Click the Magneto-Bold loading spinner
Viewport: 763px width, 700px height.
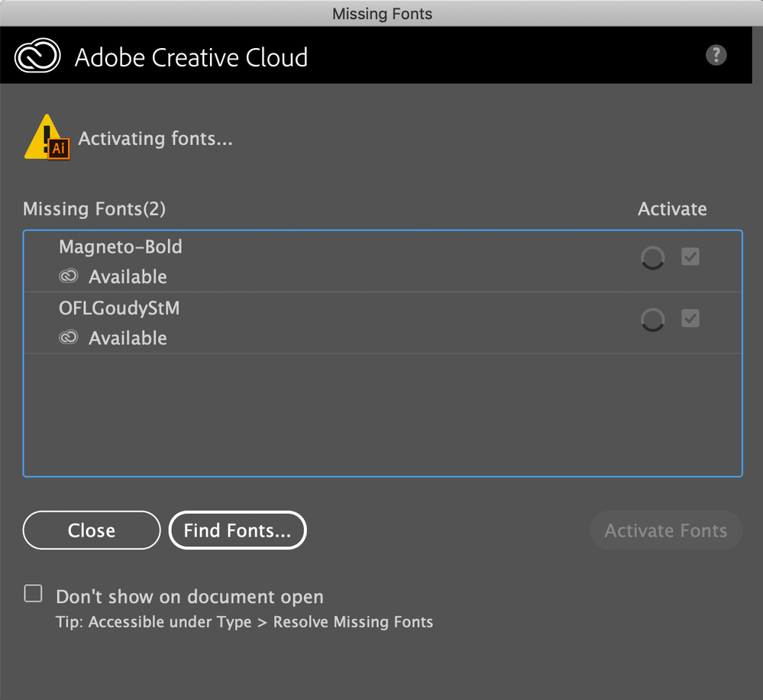click(x=652, y=258)
